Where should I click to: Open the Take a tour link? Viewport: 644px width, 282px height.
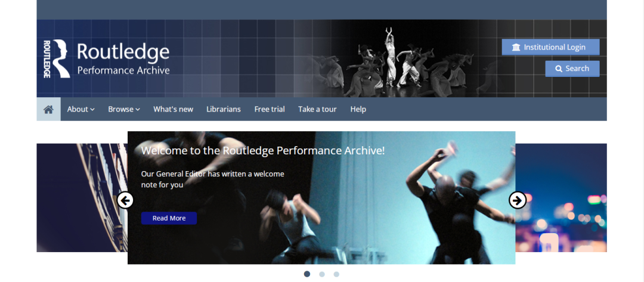[317, 109]
